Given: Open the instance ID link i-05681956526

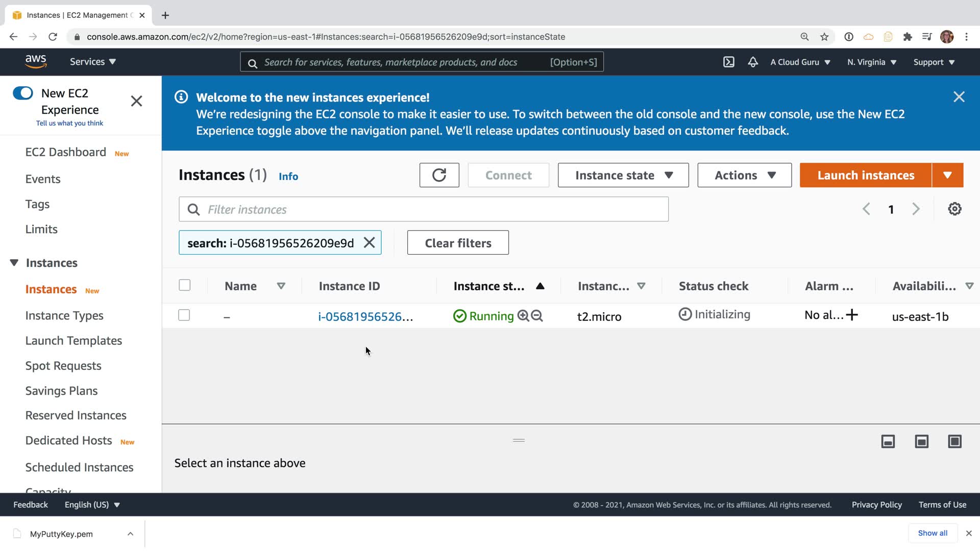Looking at the screenshot, I should pos(365,316).
